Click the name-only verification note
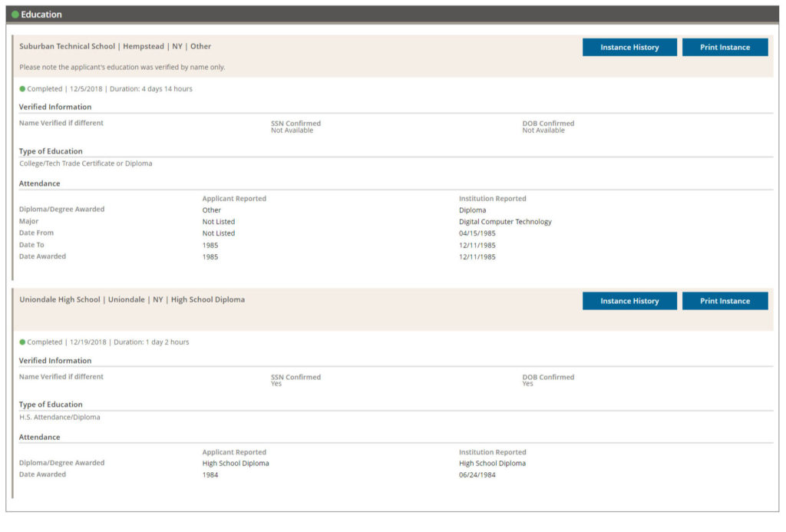 click(122, 68)
